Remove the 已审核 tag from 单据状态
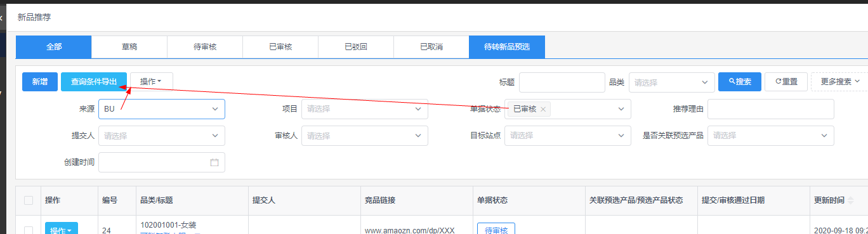The image size is (868, 234). point(543,110)
